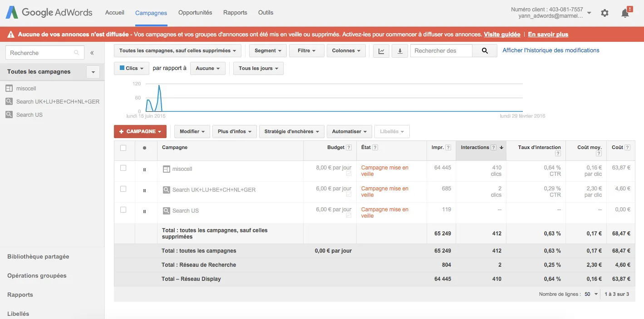The width and height of the screenshot is (644, 319).
Task: Open Afficher l'historique des modifications link
Action: tap(551, 50)
